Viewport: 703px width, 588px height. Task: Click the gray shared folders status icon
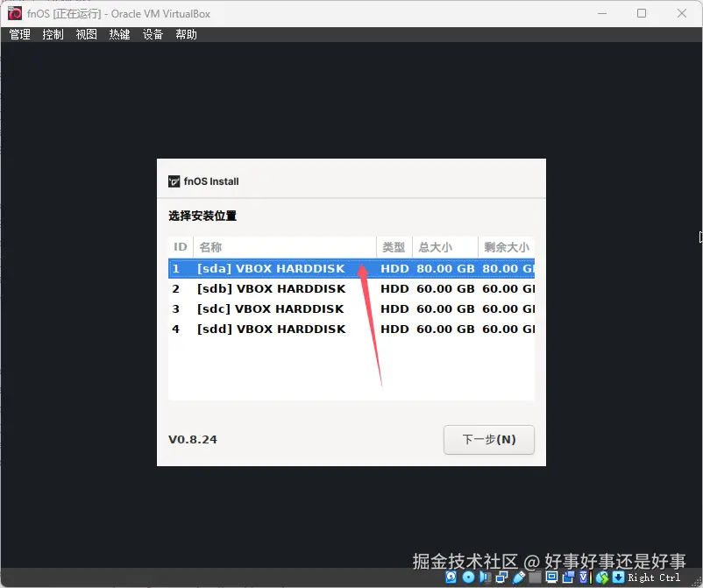point(535,577)
